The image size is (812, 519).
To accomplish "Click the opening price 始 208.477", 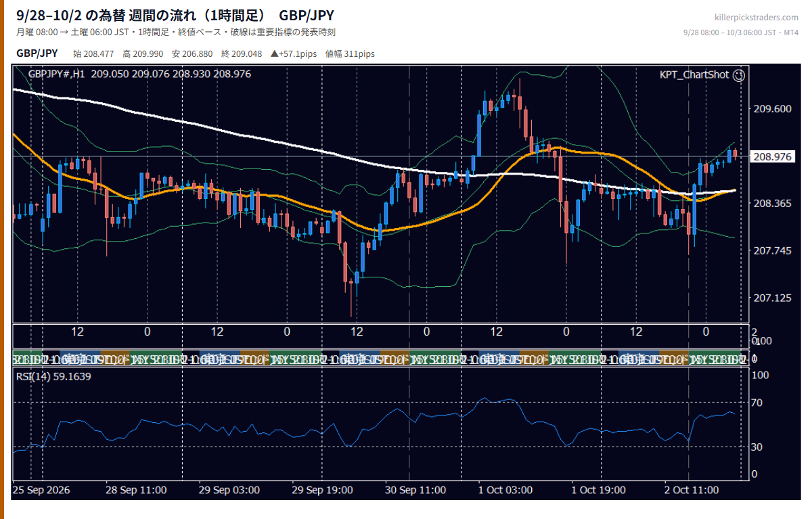I will (94, 54).
